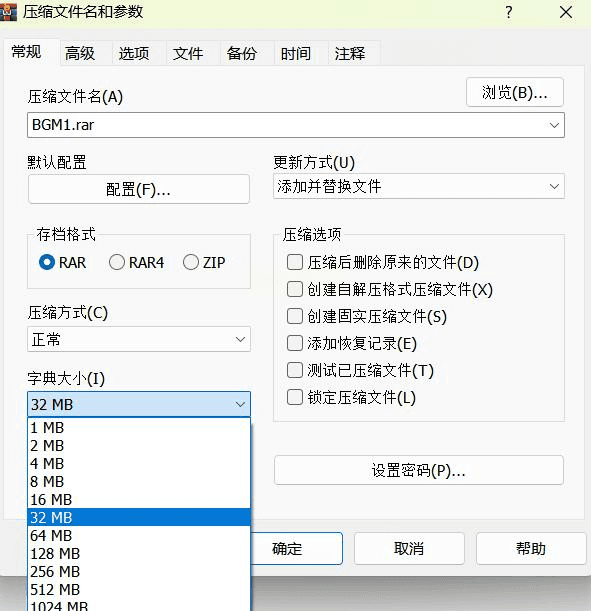Screen dimensions: 591x611
Task: Choose 128 MB dictionary size
Action: tap(139, 553)
